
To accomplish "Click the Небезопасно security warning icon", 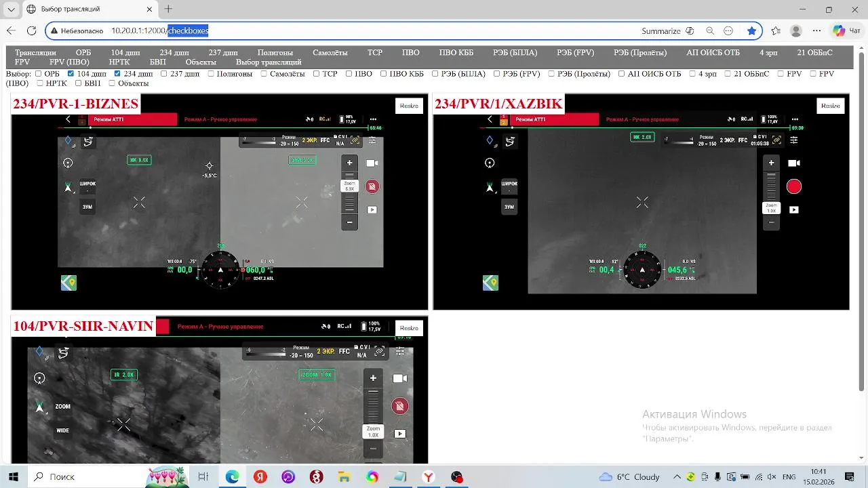I will pos(54,30).
